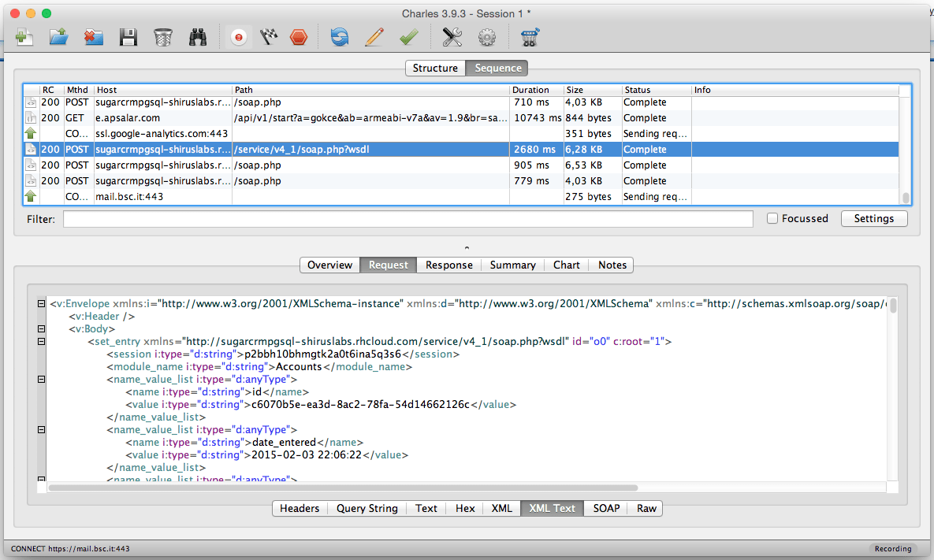The height and width of the screenshot is (560, 934).
Task: Click the filter Settings button
Action: click(874, 218)
